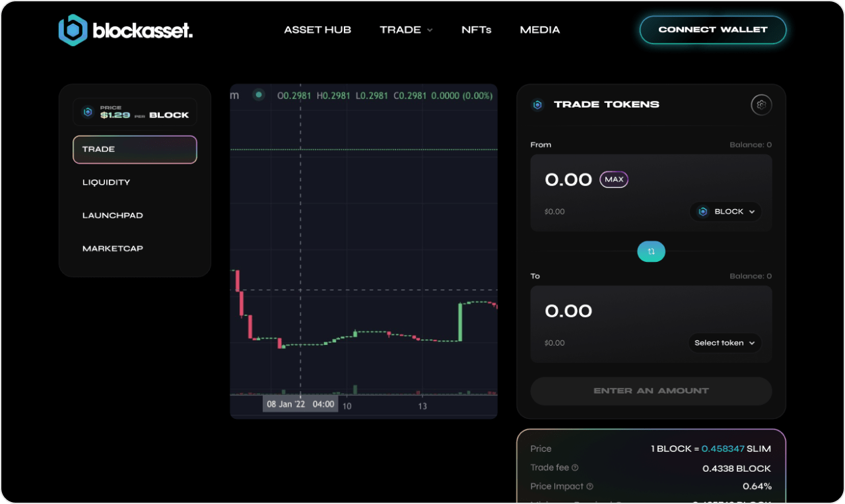Swap From and To tokens
The image size is (845, 504).
[651, 251]
